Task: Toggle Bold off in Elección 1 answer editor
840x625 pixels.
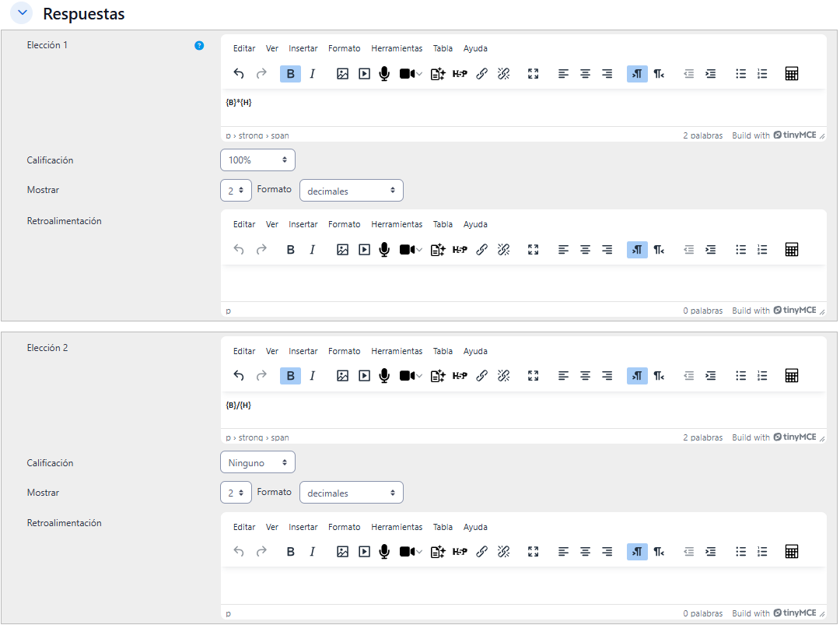Action: (x=290, y=74)
